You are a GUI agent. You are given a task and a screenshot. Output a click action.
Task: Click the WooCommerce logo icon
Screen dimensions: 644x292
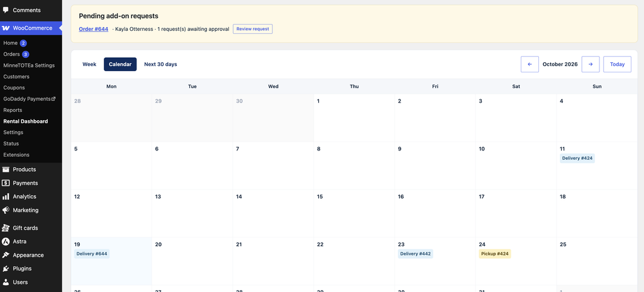pyautogui.click(x=6, y=28)
